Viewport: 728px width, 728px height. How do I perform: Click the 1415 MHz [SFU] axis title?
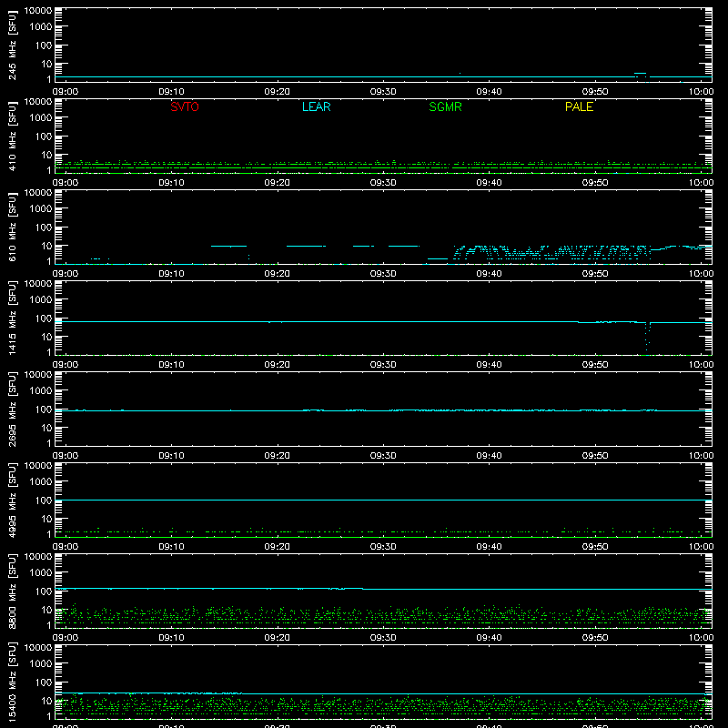point(12,318)
